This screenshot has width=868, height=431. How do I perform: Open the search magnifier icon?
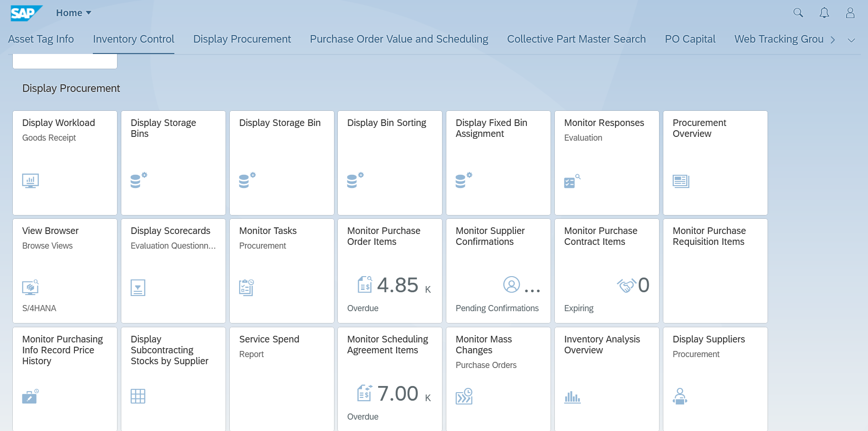click(798, 13)
